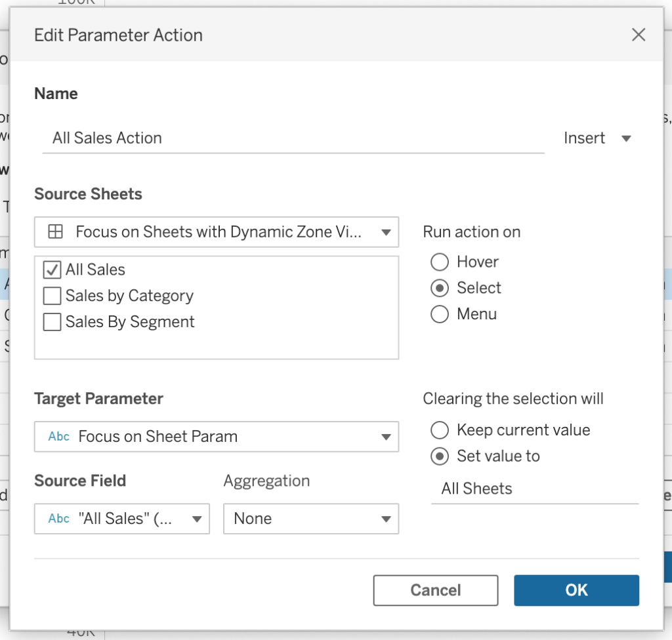Click the dashboard grid icon in Source Sheets
The image size is (672, 640).
(x=56, y=231)
